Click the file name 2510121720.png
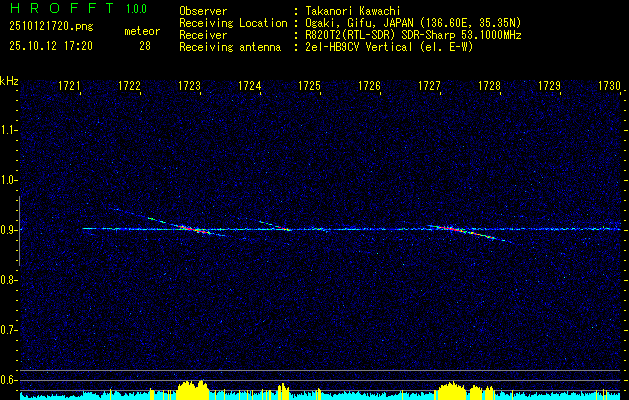The height and width of the screenshot is (400, 629). (51, 27)
